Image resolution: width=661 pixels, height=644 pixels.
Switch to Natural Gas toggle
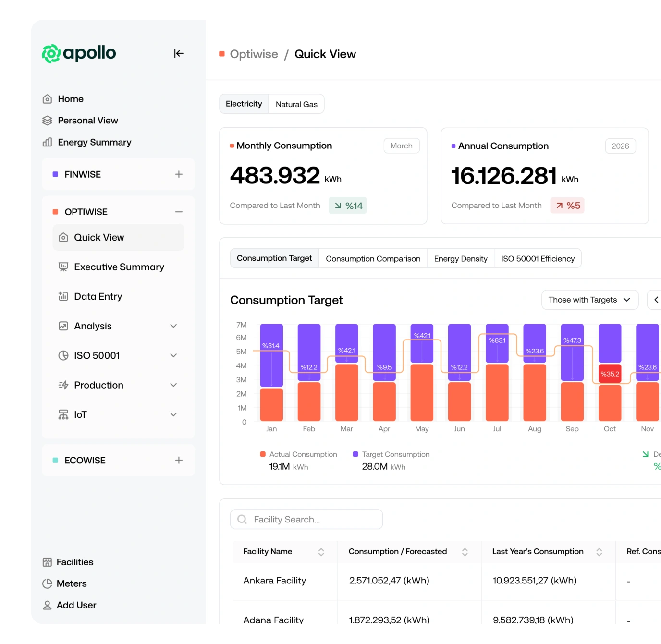[296, 104]
